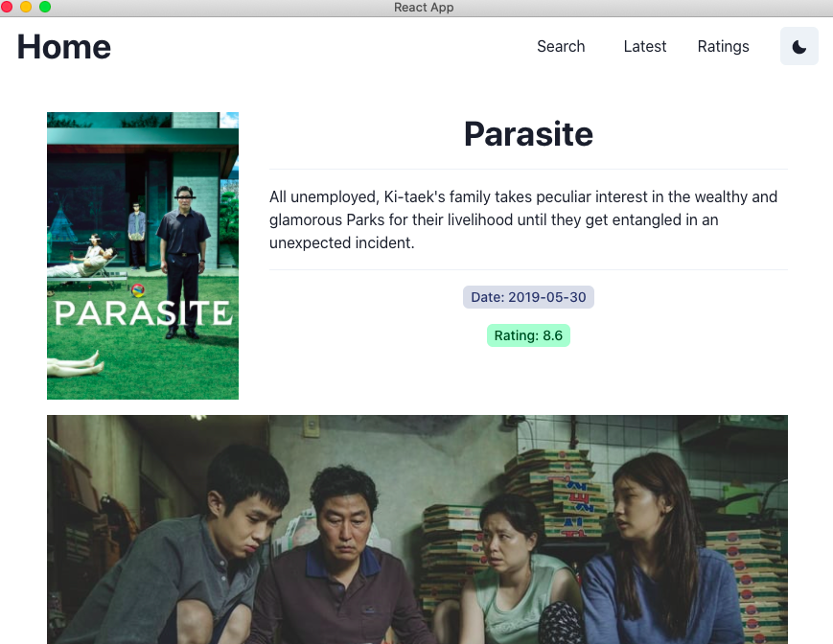Open the Latest movies page

(644, 46)
